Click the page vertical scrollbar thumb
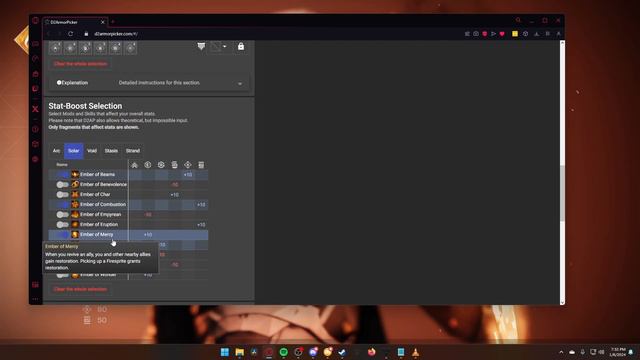Screen dimensions: 640x360 click(562, 193)
